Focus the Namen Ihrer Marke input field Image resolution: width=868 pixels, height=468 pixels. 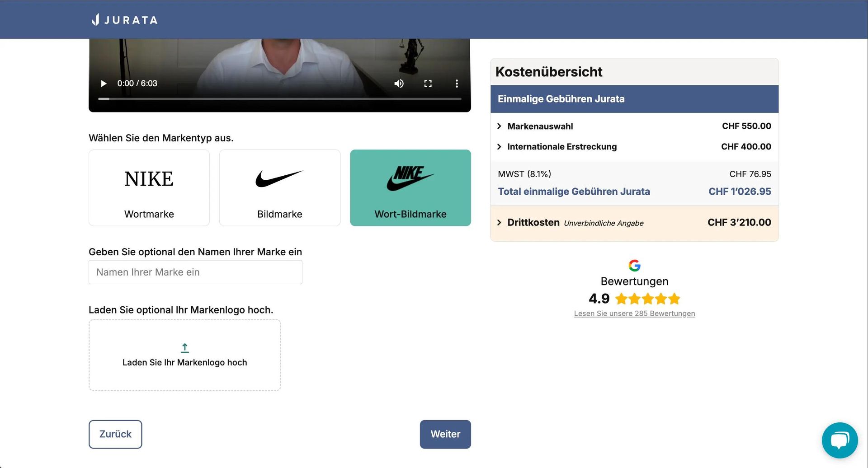(x=195, y=272)
